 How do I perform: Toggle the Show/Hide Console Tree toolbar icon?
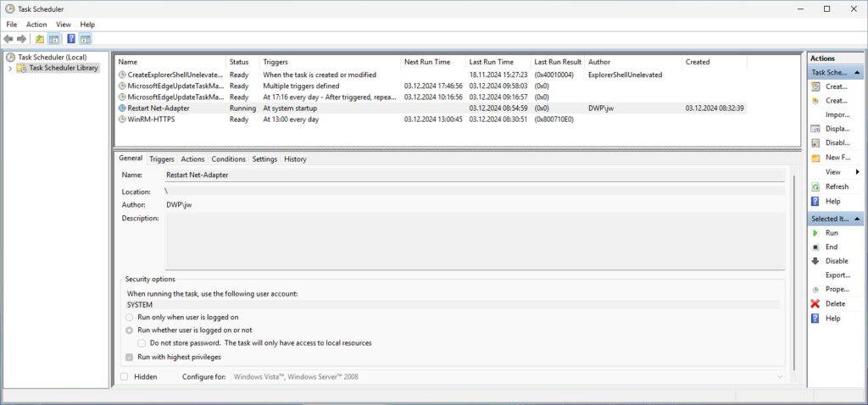53,39
